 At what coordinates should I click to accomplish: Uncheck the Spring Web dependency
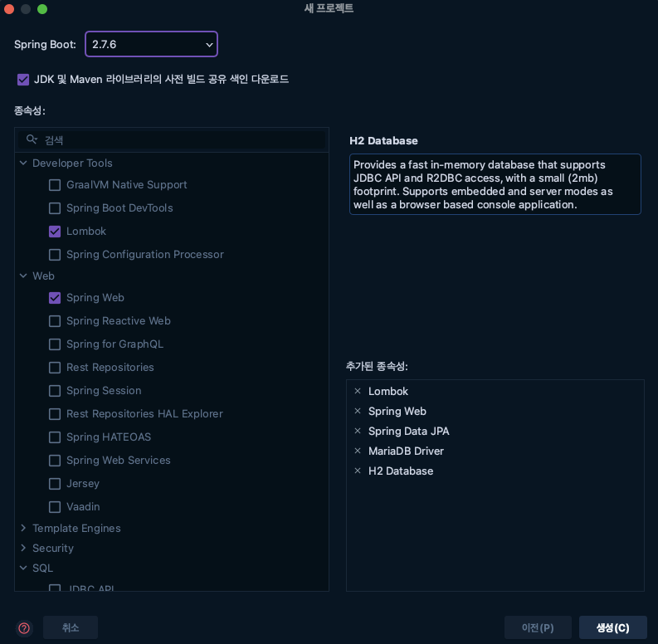tap(55, 298)
